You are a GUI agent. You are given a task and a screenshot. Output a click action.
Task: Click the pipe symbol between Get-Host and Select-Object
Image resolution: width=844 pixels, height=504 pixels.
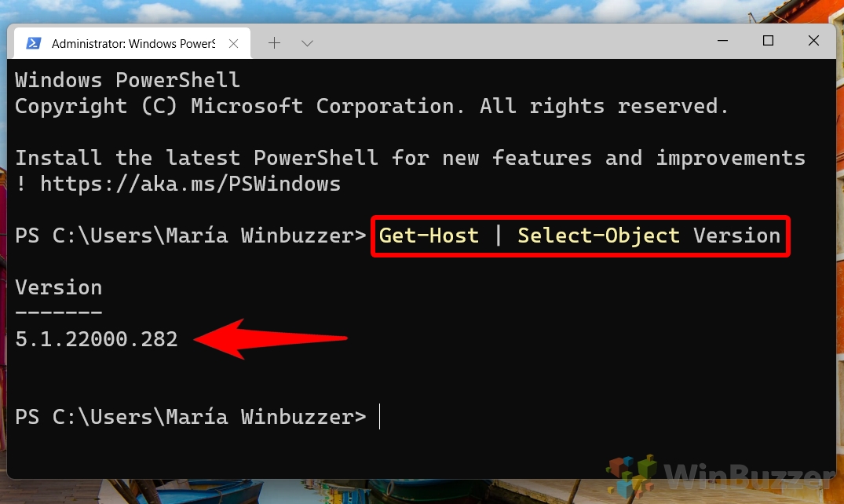500,236
